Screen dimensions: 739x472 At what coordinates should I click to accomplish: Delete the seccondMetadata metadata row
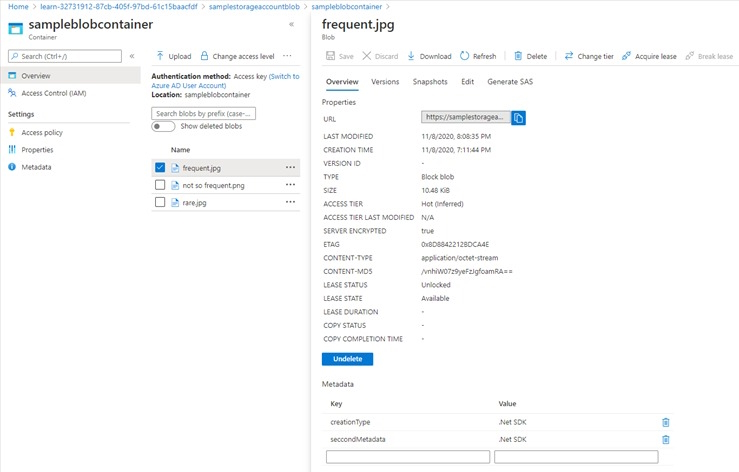pyautogui.click(x=665, y=439)
